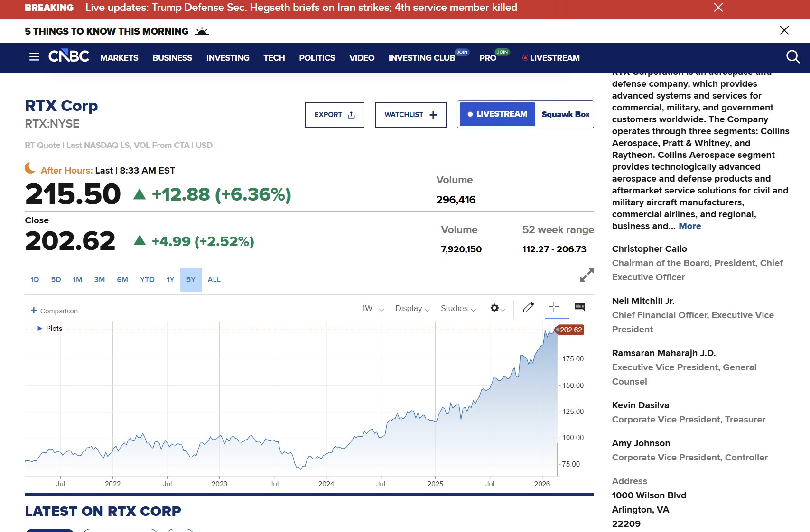Click the 2026 label on chart axis
This screenshot has width=810, height=532.
tap(542, 484)
